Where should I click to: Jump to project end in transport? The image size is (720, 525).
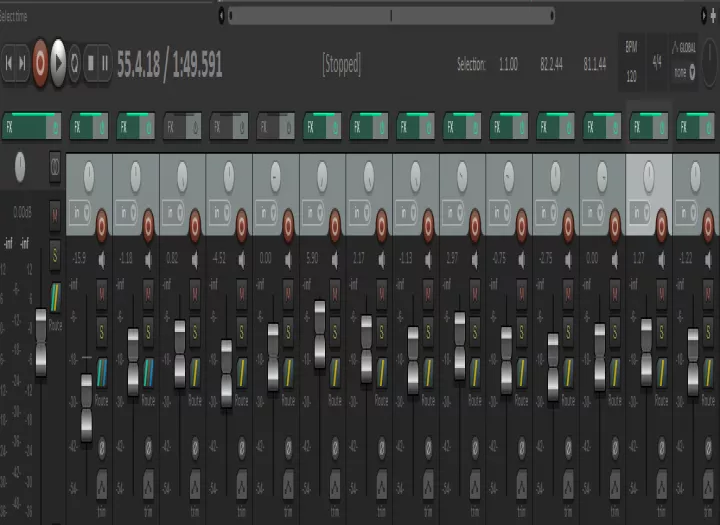(22, 63)
